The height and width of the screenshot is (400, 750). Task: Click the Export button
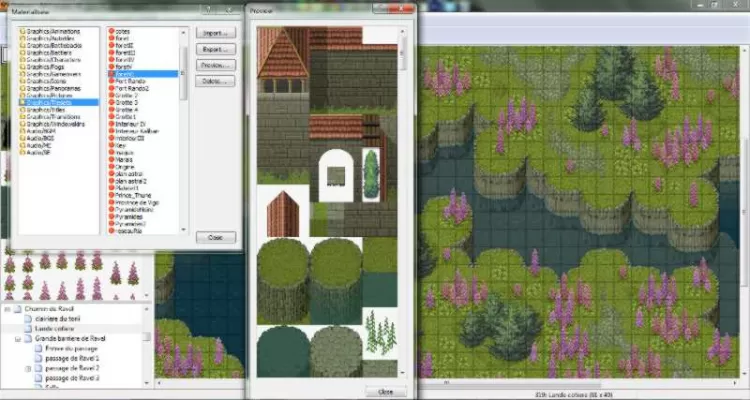point(215,49)
